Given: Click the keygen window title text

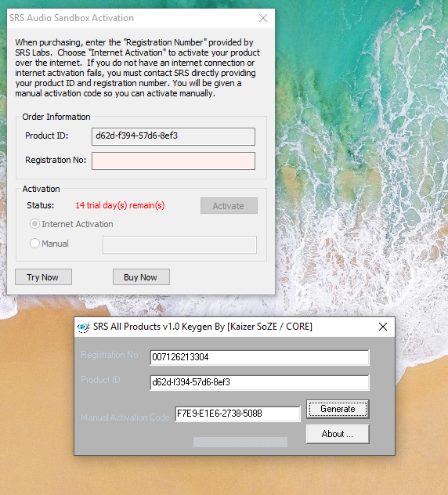Looking at the screenshot, I should tap(203, 327).
